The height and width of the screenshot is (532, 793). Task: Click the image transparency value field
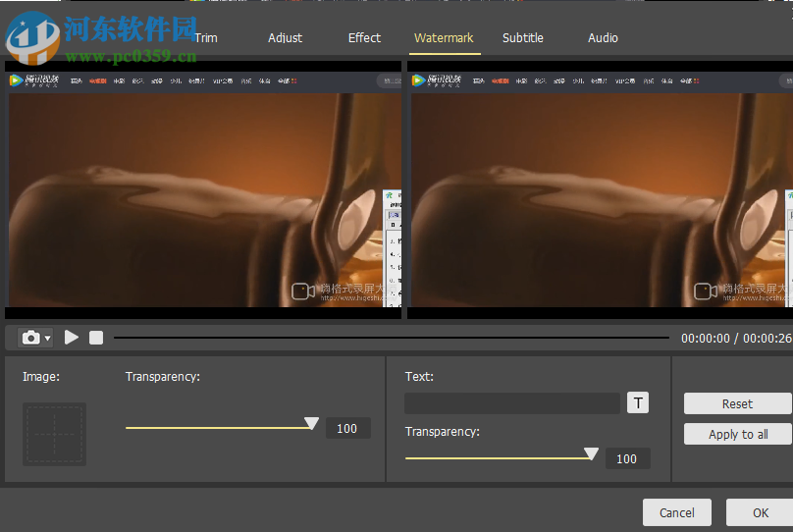pyautogui.click(x=348, y=428)
